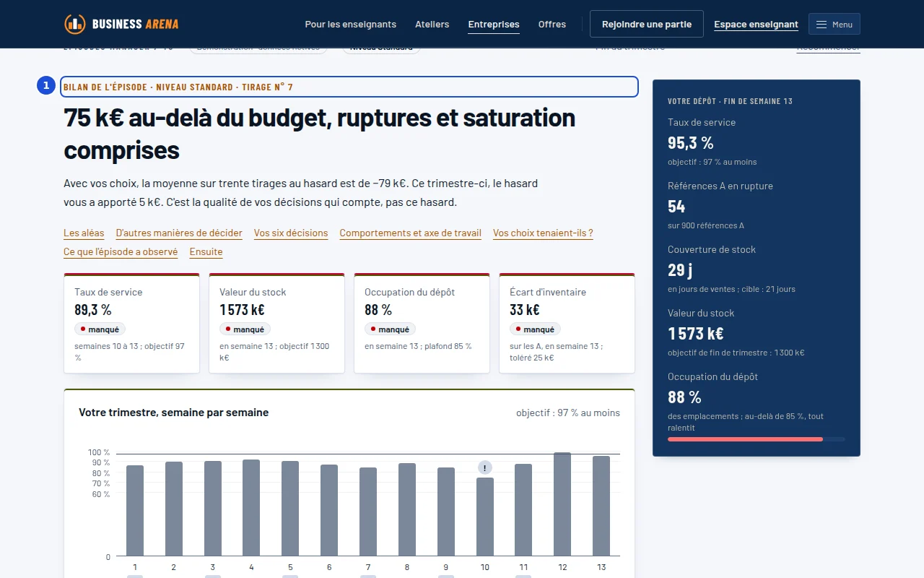Click Rejoindre une partie button

[x=647, y=24]
